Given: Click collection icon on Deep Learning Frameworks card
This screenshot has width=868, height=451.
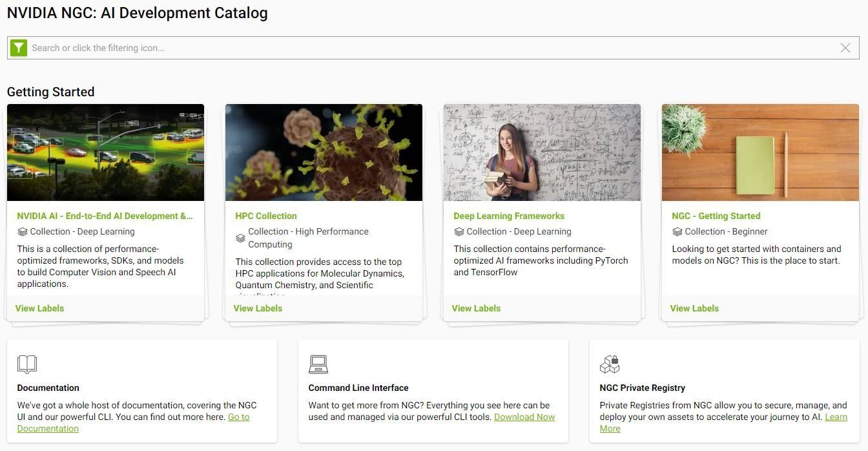Looking at the screenshot, I should pos(459,232).
